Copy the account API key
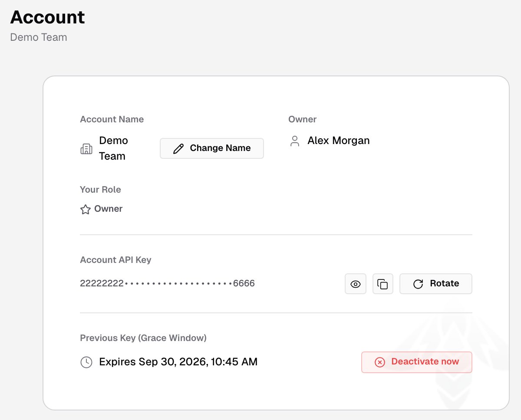521x420 pixels. pyautogui.click(x=383, y=284)
